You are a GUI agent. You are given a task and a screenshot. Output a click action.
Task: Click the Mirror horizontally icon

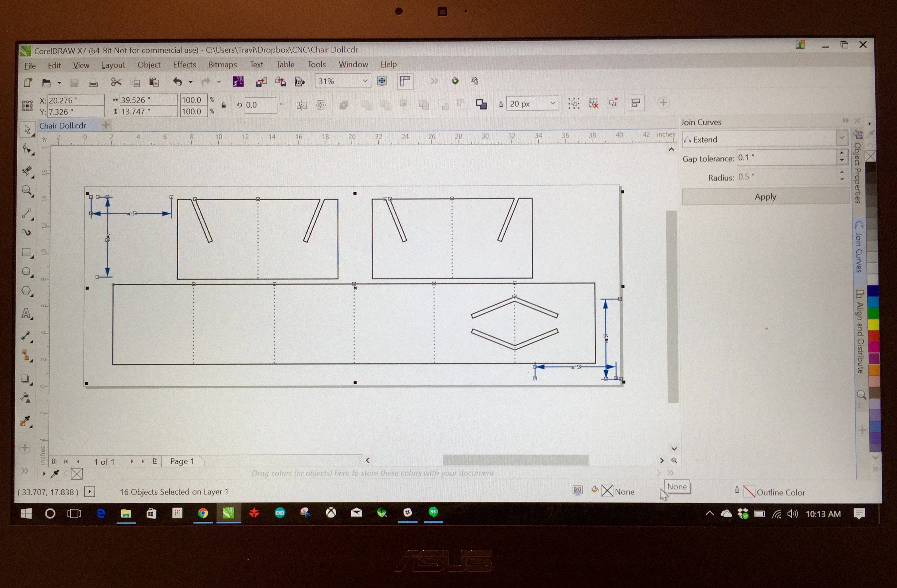point(302,105)
